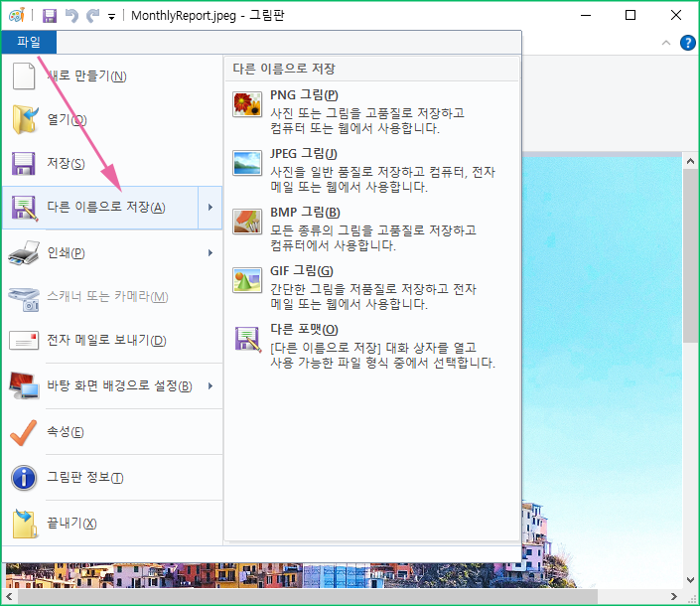This screenshot has width=700, height=606.
Task: Save as GIF 그림(G)
Action: [372, 287]
